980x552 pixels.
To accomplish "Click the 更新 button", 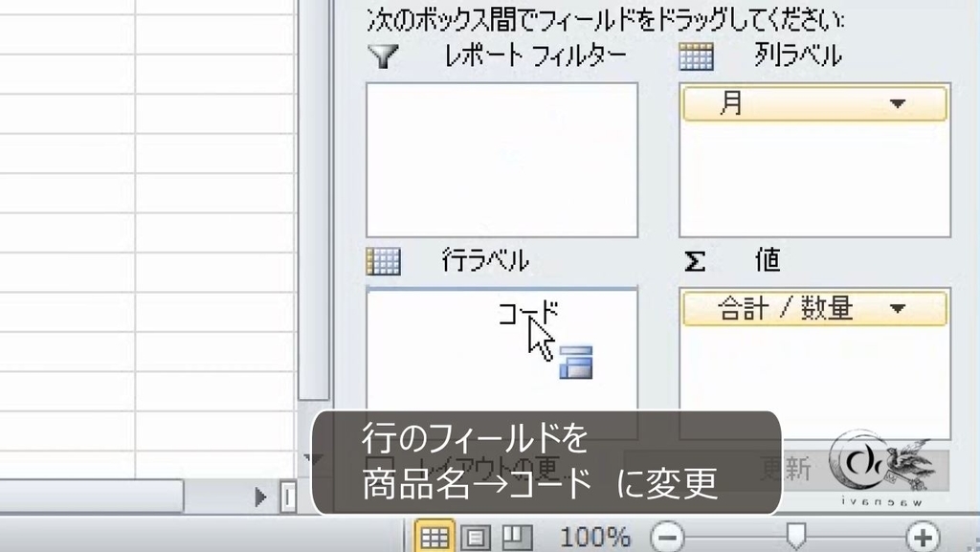I will [x=787, y=469].
